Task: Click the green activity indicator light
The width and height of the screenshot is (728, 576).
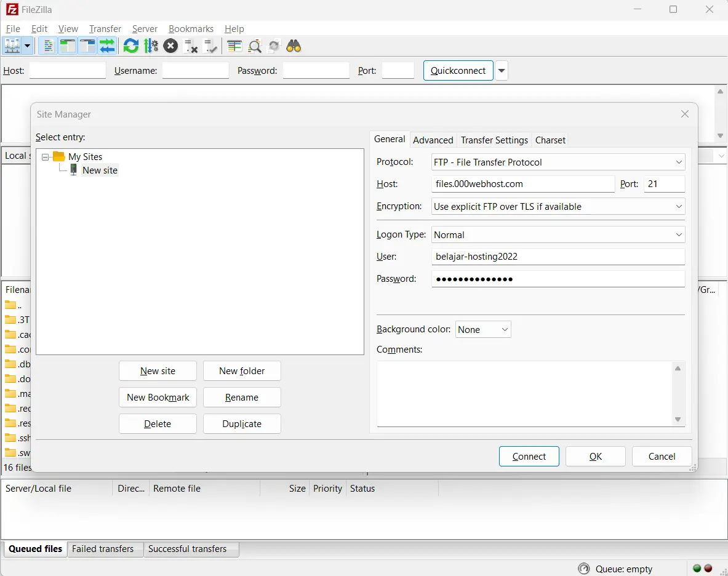Action: [697, 568]
